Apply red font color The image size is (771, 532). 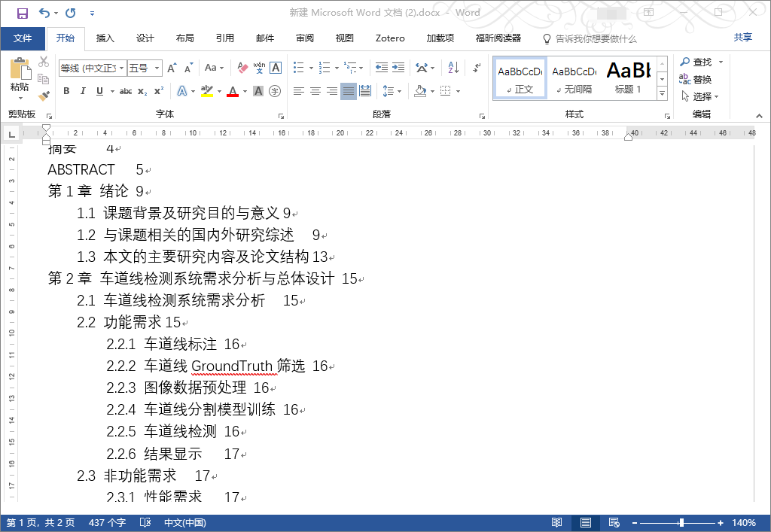tap(233, 91)
